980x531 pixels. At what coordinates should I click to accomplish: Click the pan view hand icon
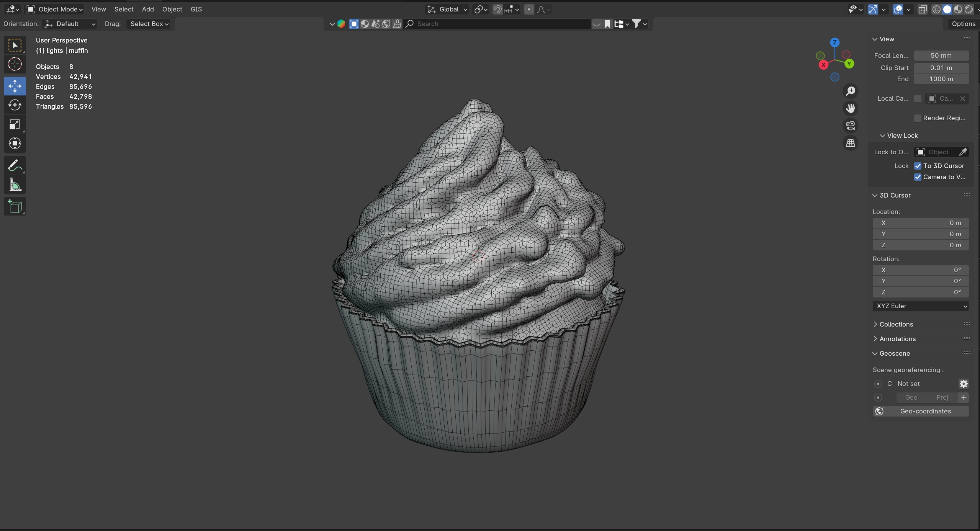[850, 108]
